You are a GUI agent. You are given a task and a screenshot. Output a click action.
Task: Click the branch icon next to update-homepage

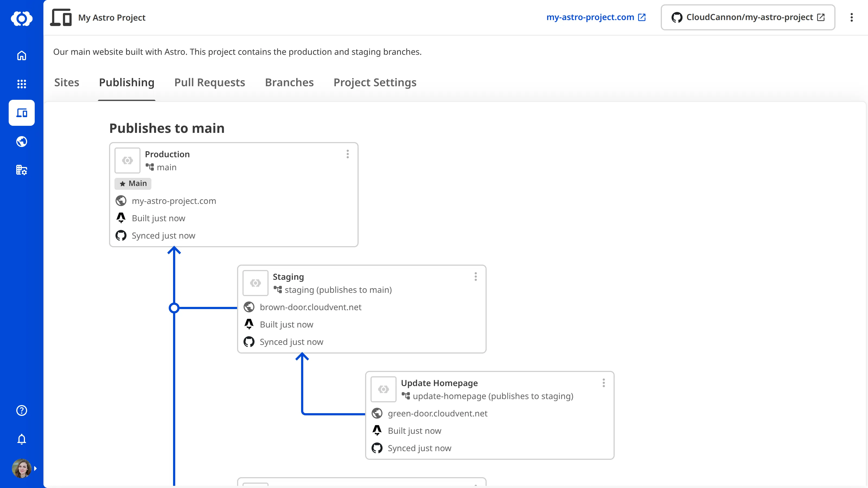(406, 396)
